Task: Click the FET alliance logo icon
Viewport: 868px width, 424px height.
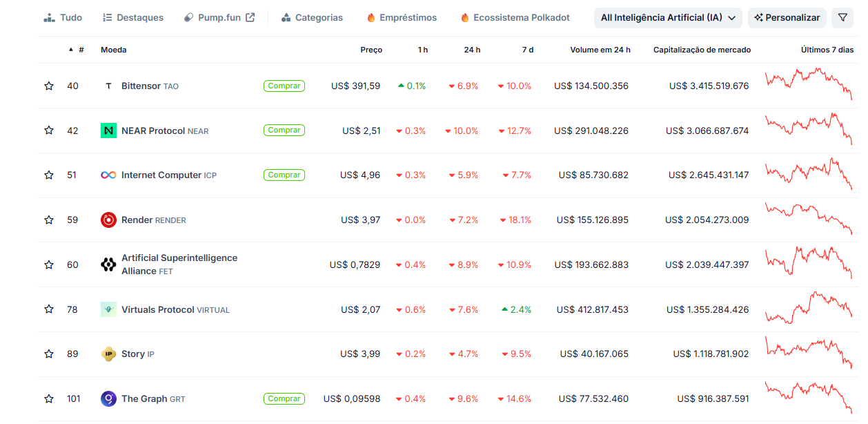Action: pos(108,264)
